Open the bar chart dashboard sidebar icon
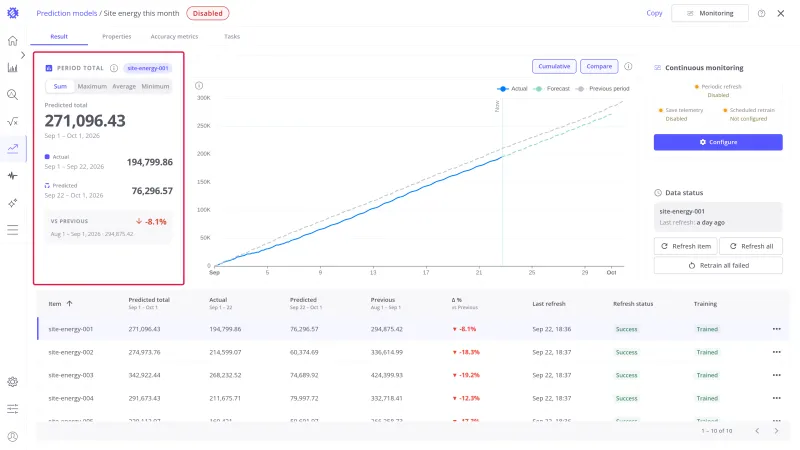This screenshot has height=450, width=800. pos(13,67)
